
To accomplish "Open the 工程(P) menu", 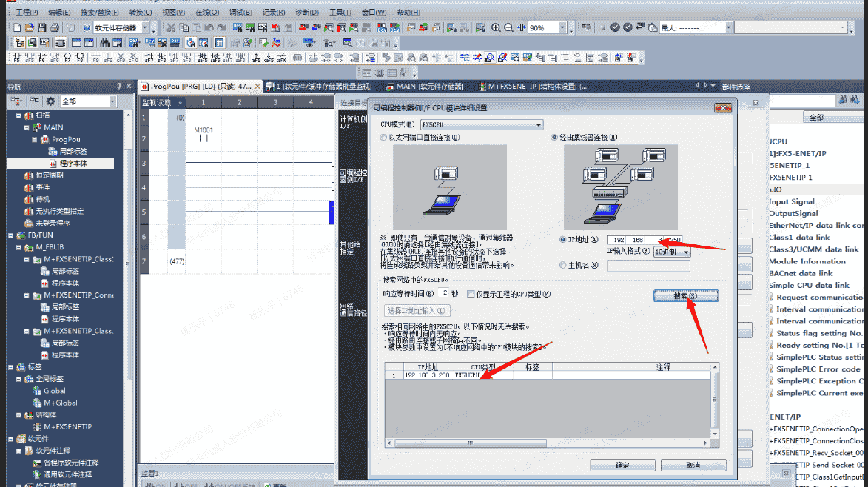I will (27, 13).
